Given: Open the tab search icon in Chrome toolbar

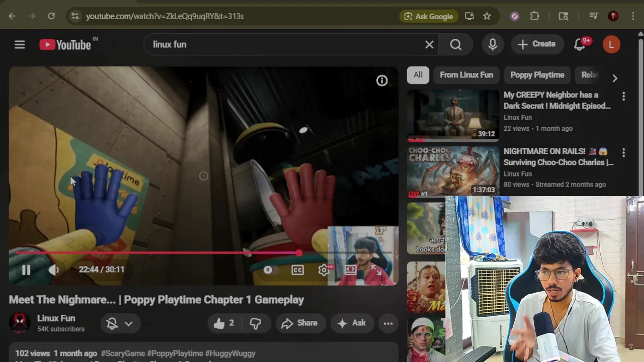Looking at the screenshot, I should (x=563, y=16).
